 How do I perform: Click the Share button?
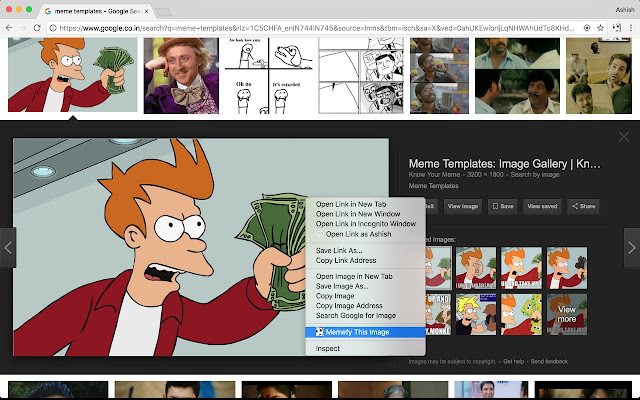(583, 207)
